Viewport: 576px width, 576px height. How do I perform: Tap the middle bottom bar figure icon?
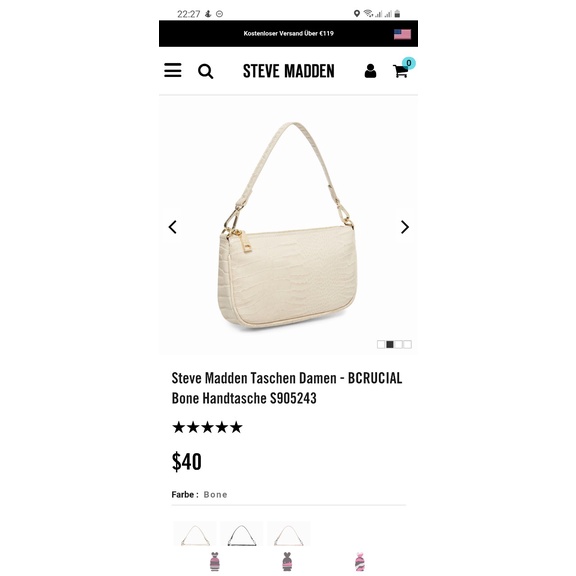coord(287,561)
